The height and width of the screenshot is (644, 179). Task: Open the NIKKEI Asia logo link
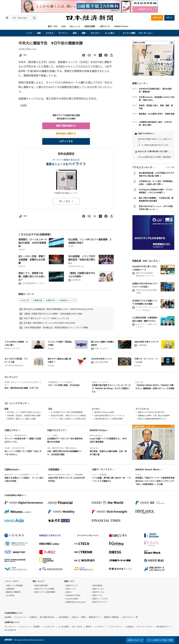(x=14, y=521)
